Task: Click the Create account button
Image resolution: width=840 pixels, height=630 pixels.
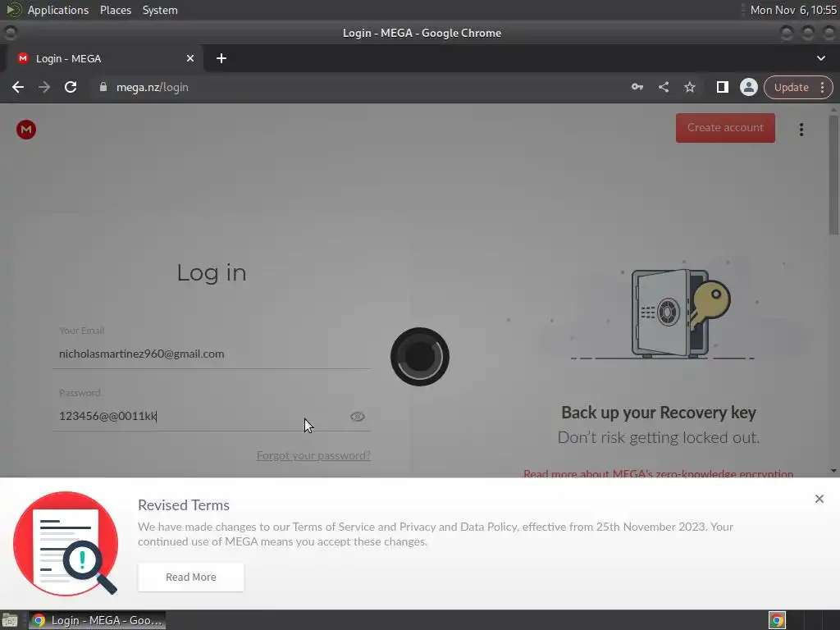Action: (725, 127)
